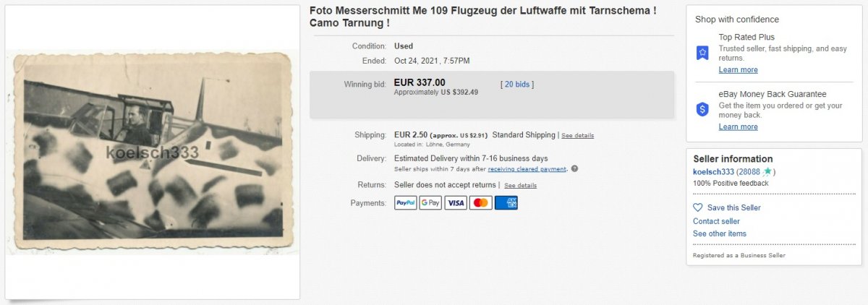Viewport: 868px width, 305px height.
Task: Open Learn more under Top Rated Plus
Action: 739,70
